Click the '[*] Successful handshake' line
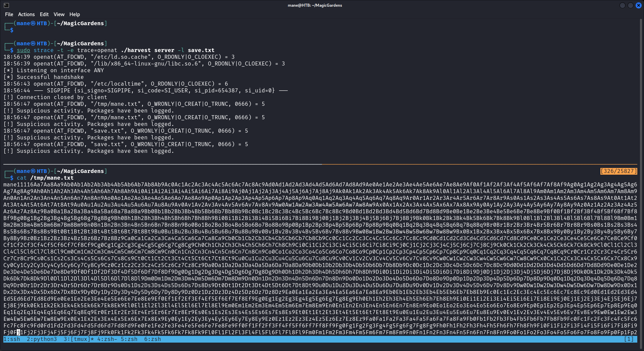644x351 pixels. point(44,77)
